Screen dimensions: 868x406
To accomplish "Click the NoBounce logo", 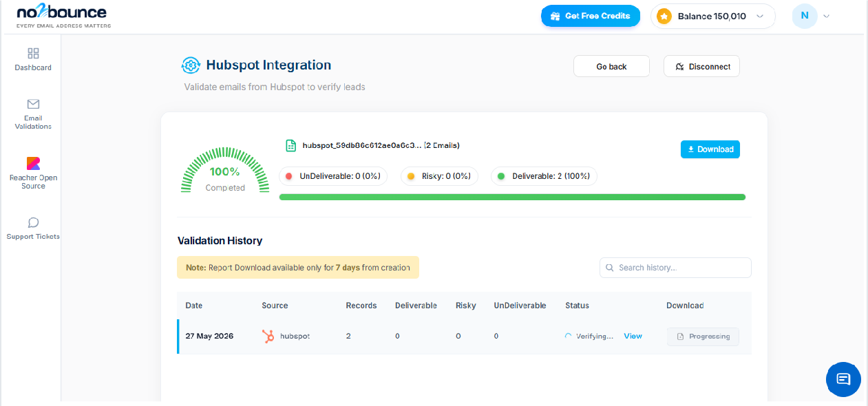I will click(x=63, y=16).
